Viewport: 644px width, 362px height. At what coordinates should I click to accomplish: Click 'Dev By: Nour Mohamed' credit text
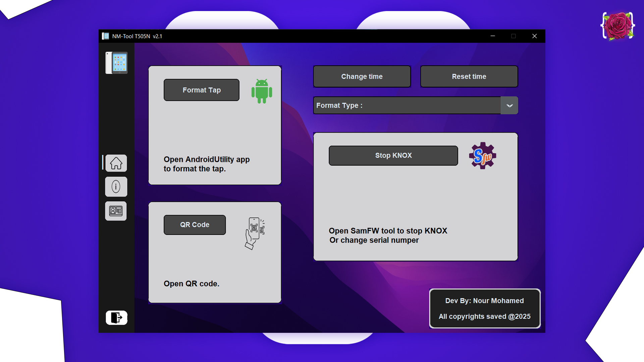tap(484, 301)
